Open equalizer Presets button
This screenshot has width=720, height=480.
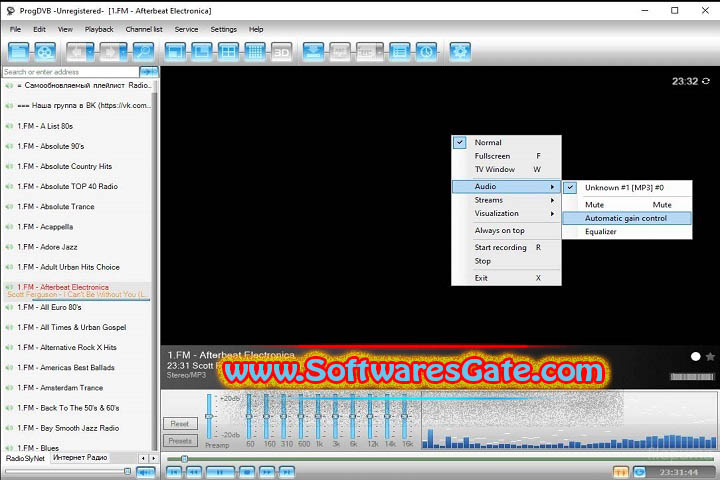(180, 441)
